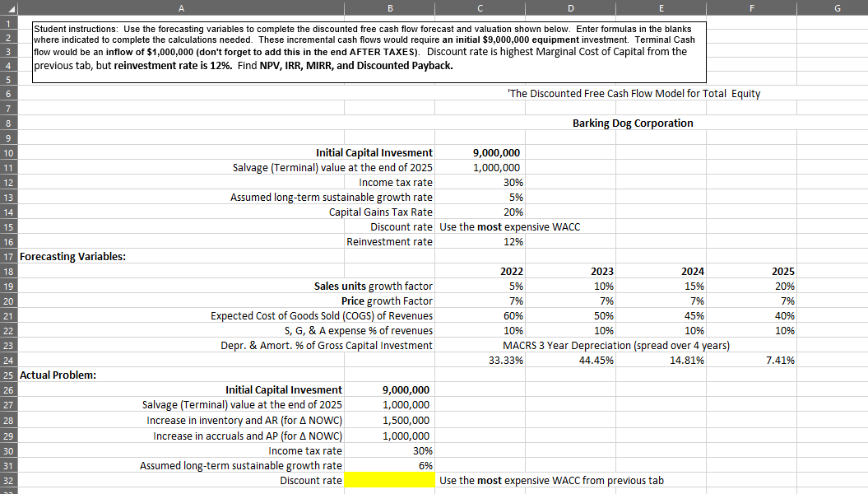The image size is (868, 494).
Task: Select the 20% Capital Gains Tax Rate value
Action: 513,212
